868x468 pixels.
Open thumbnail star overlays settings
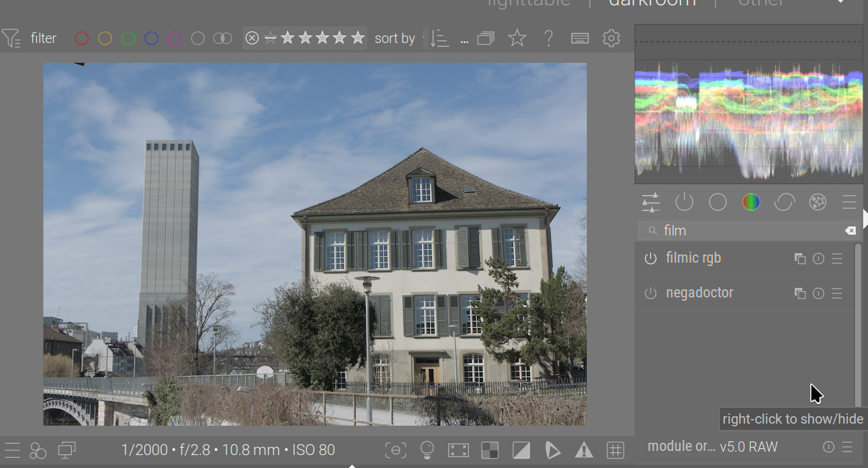pyautogui.click(x=517, y=38)
